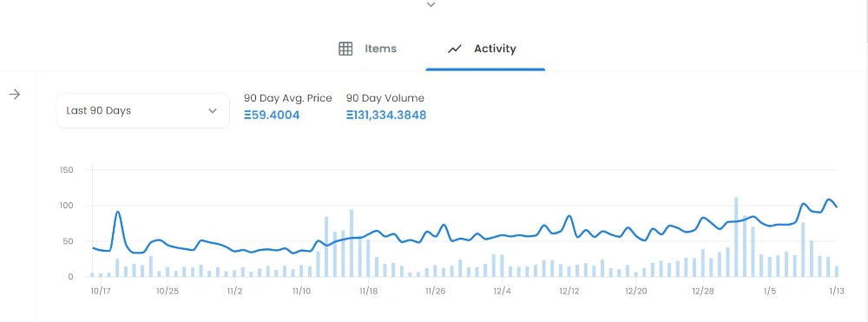The height and width of the screenshot is (322, 868).
Task: Click the 10/17 date label on chart
Action: (x=100, y=291)
